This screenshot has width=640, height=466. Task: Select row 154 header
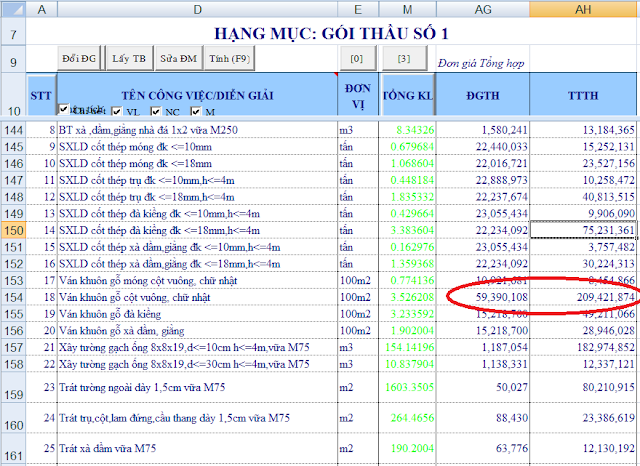(x=13, y=297)
